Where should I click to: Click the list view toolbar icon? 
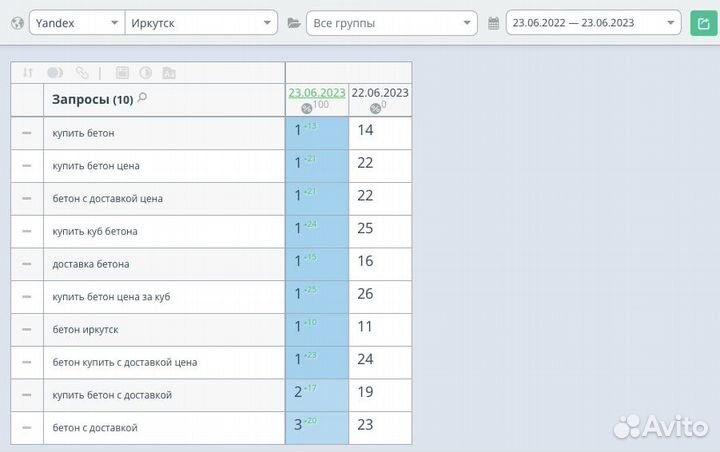pyautogui.click(x=122, y=73)
